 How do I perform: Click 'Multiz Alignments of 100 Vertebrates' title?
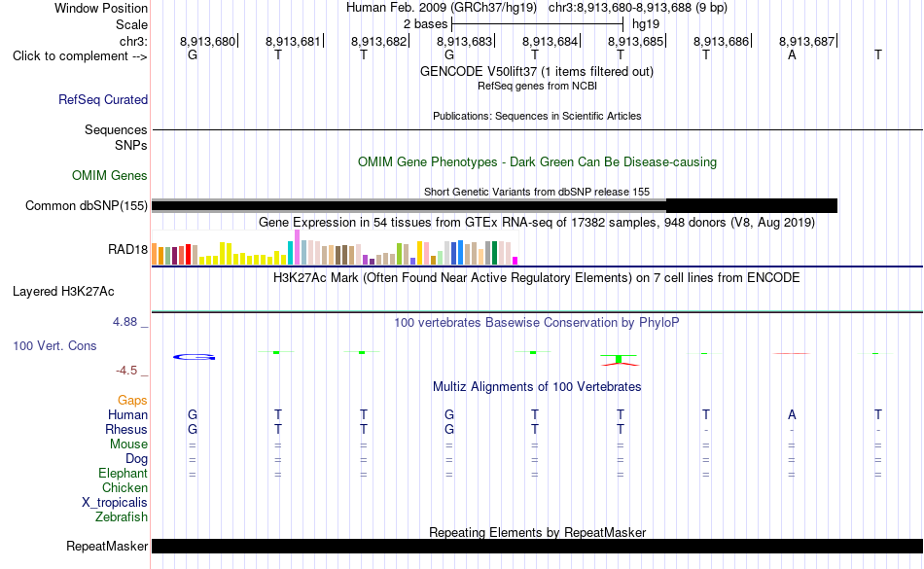pyautogui.click(x=537, y=386)
